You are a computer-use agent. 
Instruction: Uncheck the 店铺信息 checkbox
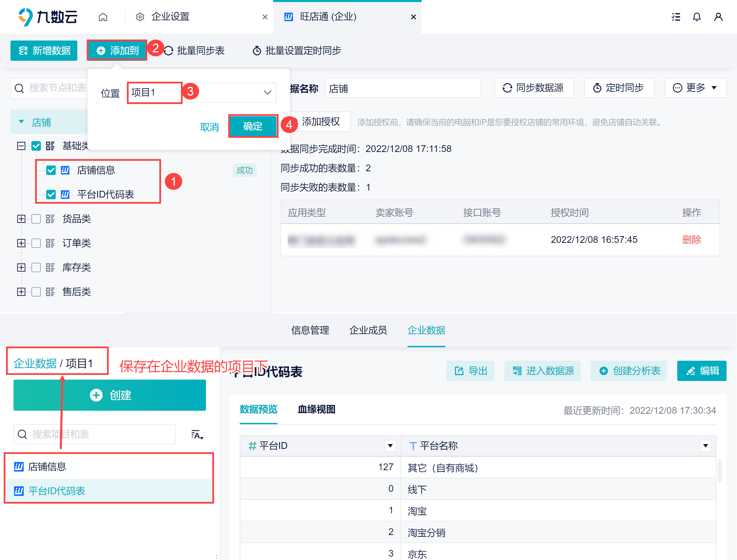coord(51,170)
